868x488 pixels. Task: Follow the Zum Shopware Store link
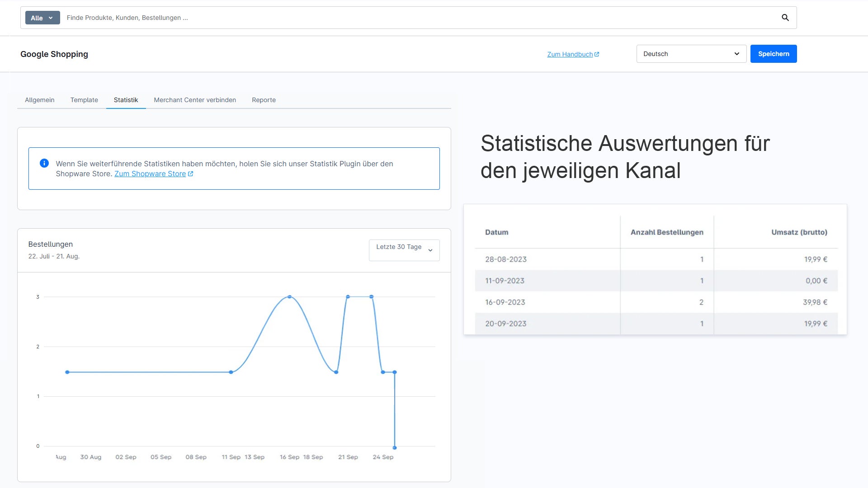(150, 174)
